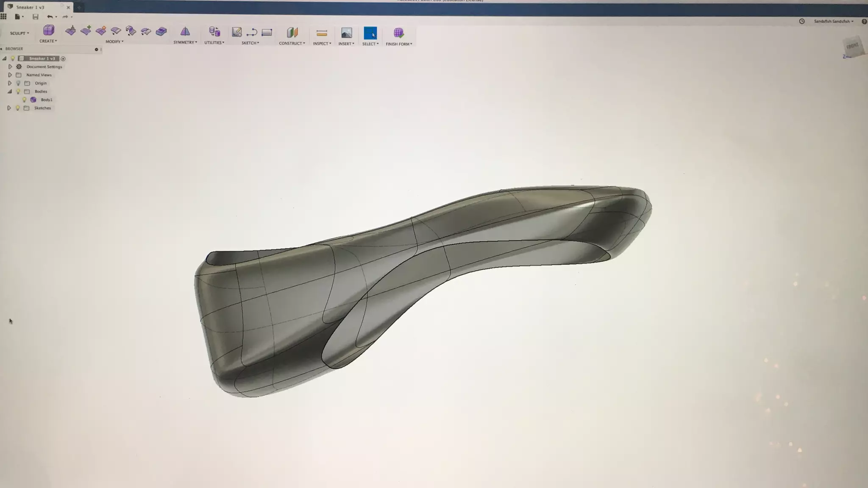The height and width of the screenshot is (488, 868).
Task: Open the MODIFY menu
Action: 114,42
